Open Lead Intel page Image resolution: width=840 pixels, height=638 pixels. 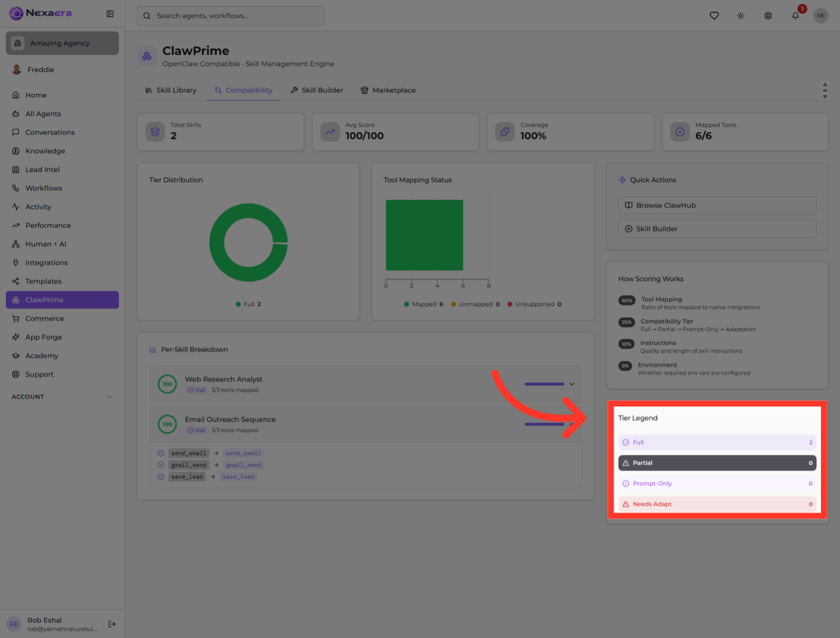pos(62,169)
